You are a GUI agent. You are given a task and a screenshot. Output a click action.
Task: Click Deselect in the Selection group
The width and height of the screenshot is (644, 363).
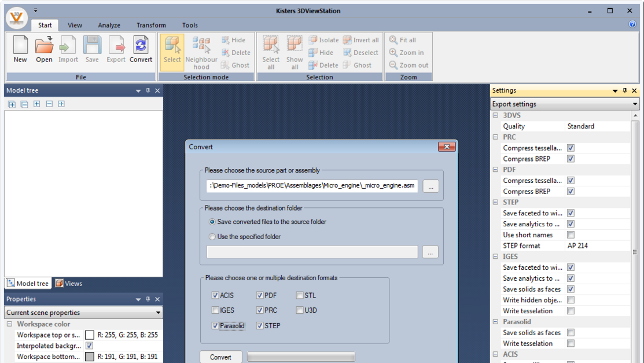(x=360, y=53)
